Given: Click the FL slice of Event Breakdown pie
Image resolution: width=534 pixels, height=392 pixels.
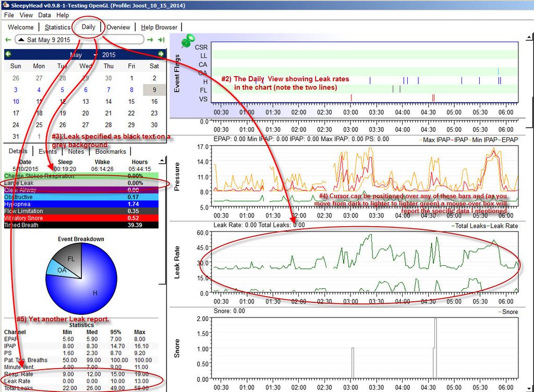Looking at the screenshot, I should click(70, 258).
